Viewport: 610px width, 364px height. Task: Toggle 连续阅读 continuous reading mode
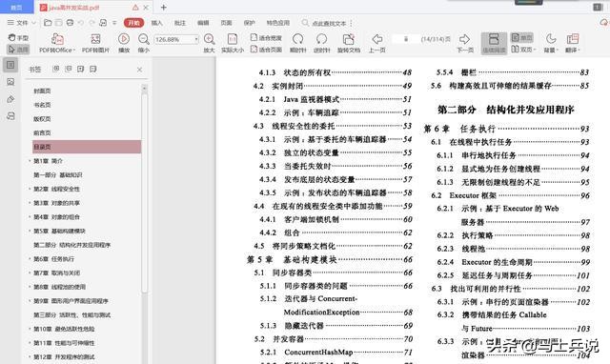point(494,43)
